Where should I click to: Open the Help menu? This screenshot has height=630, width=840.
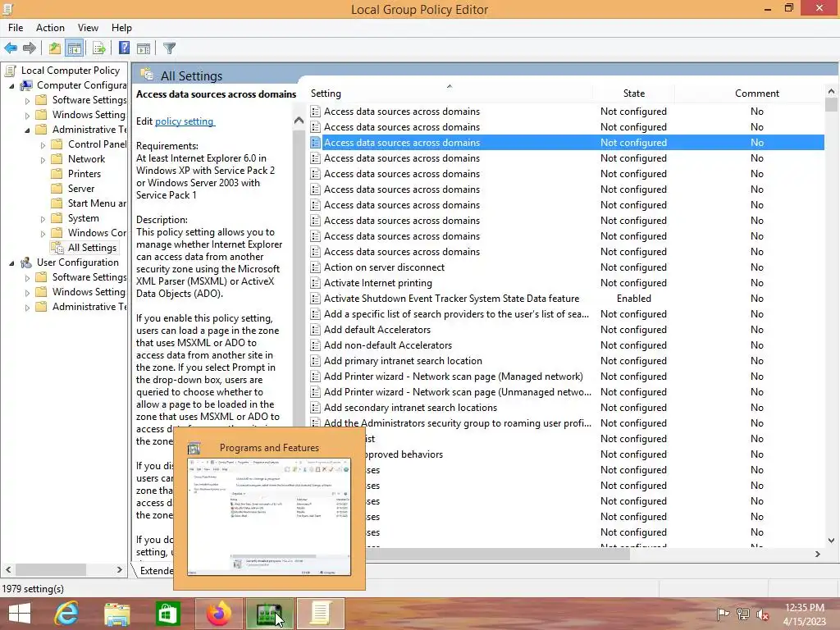(x=121, y=28)
